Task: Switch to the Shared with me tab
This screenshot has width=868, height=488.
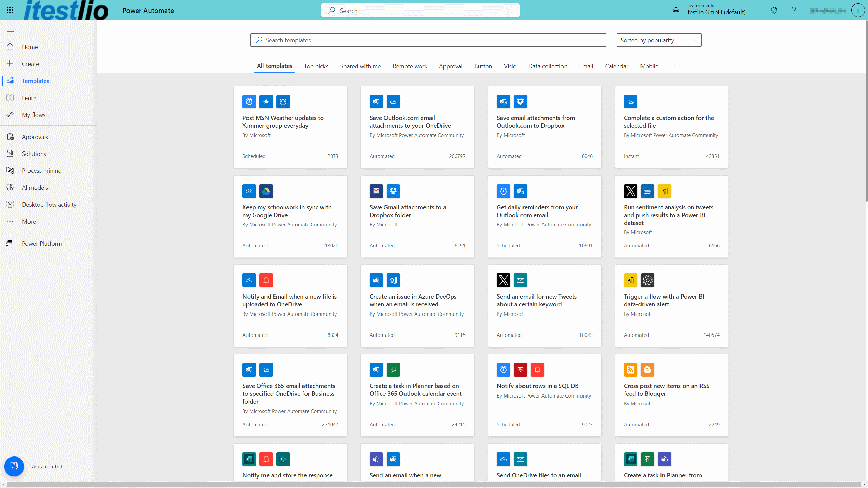Action: [x=360, y=66]
